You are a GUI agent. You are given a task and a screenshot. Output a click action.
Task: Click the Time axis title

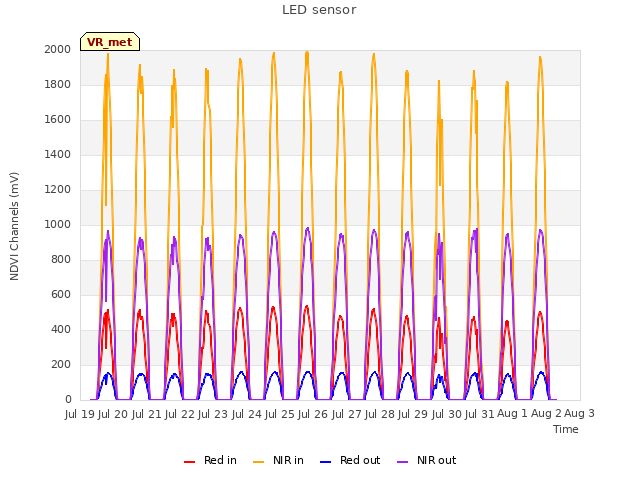pyautogui.click(x=566, y=429)
